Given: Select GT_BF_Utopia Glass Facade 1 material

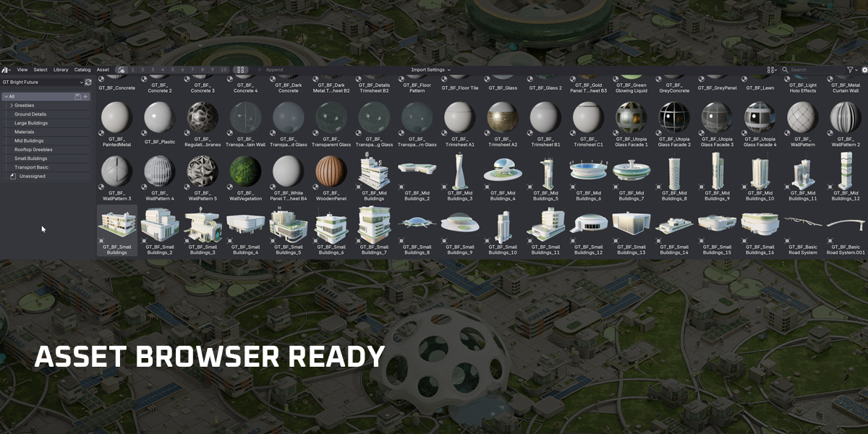Looking at the screenshot, I should [x=631, y=116].
